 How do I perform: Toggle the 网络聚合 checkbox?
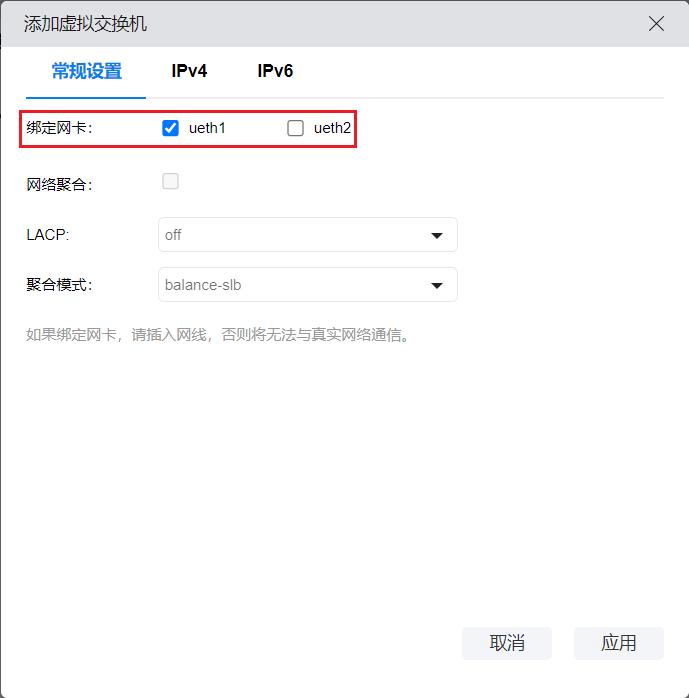click(x=170, y=181)
